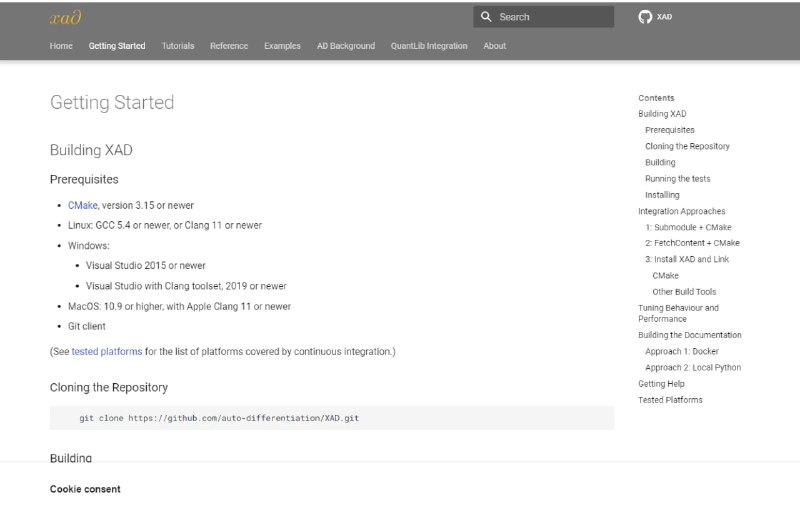800x510 pixels.
Task: Click the XAD logo in header
Action: (x=65, y=17)
